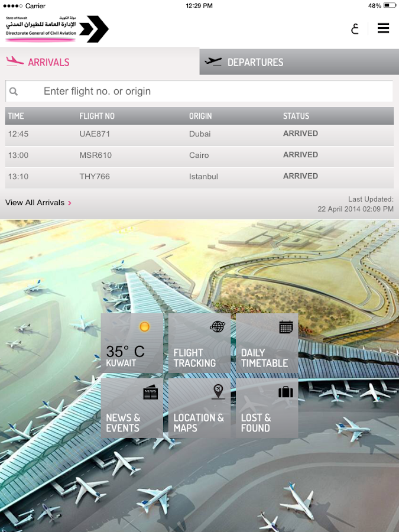The width and height of the screenshot is (399, 532).
Task: Open the Flight Tracking tile
Action: tap(200, 343)
